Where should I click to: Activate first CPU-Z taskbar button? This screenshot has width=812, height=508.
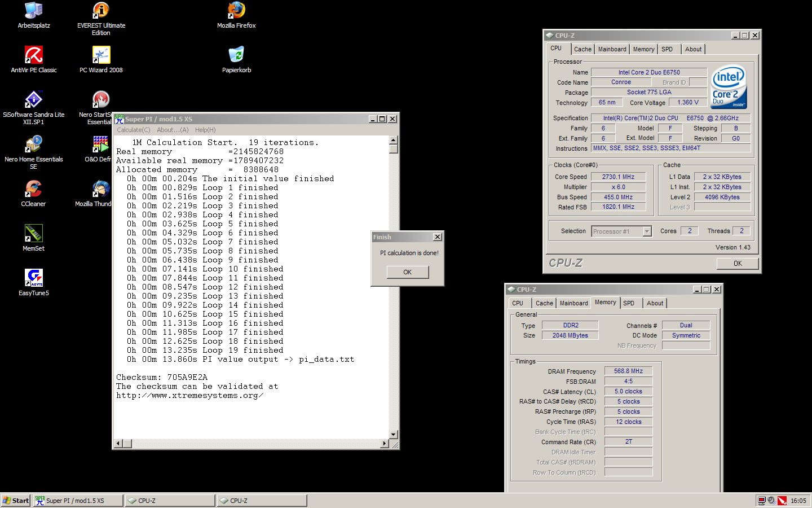pyautogui.click(x=170, y=501)
